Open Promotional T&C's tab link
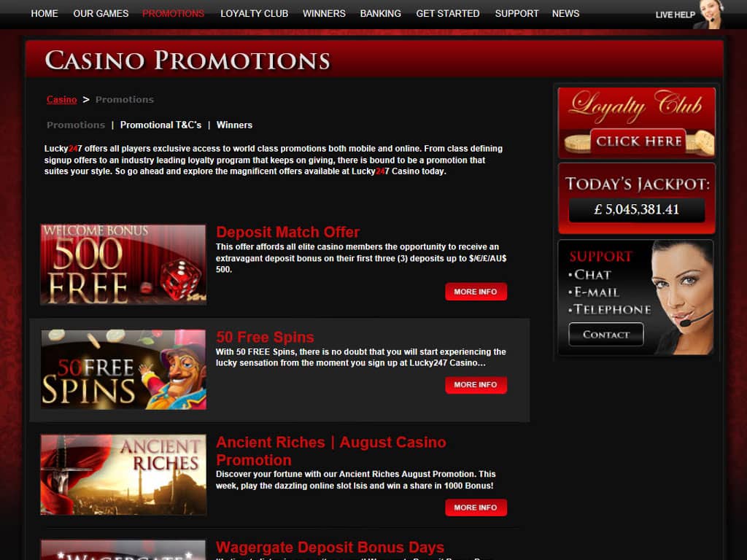Viewport: 747px width, 560px height. 160,125
